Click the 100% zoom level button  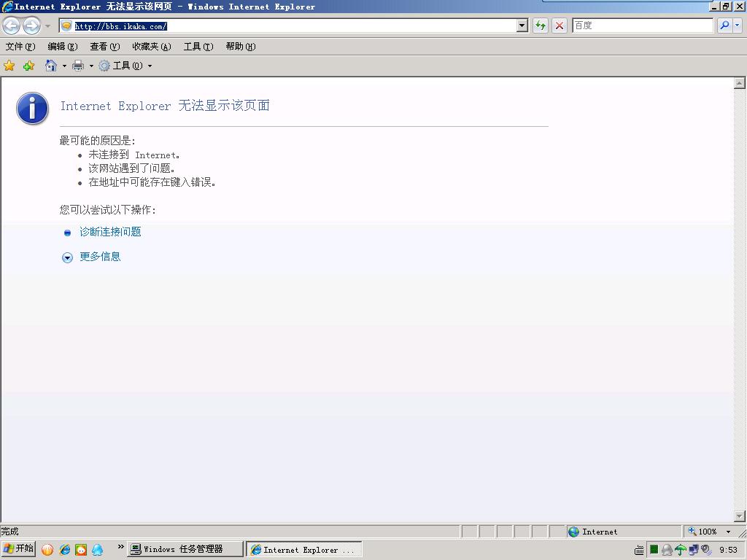click(x=708, y=532)
